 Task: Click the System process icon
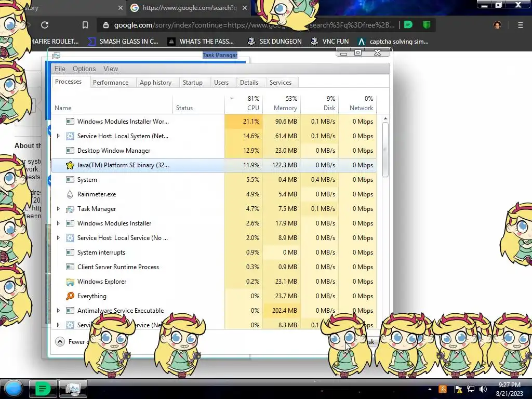pyautogui.click(x=70, y=180)
